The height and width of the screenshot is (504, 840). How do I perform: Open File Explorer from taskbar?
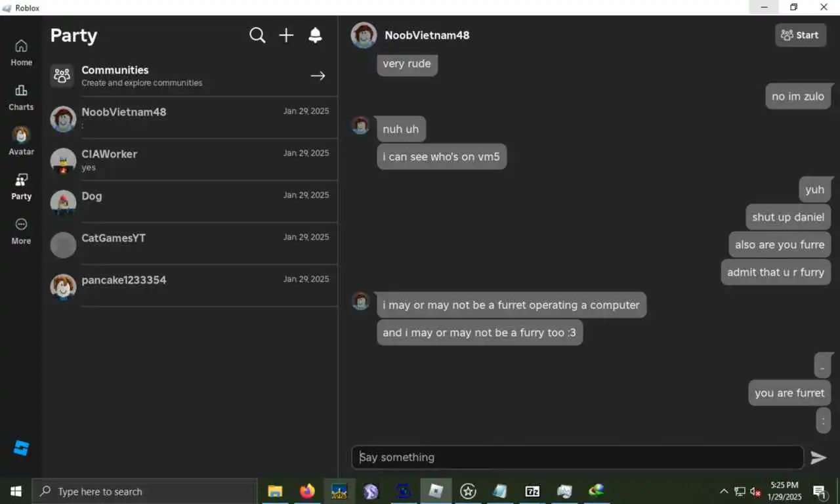(275, 492)
